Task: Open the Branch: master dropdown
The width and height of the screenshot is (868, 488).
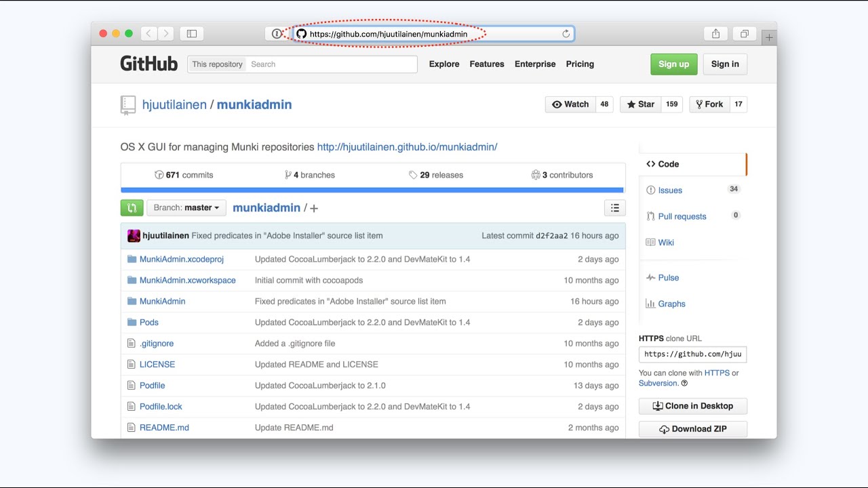Action: 186,207
